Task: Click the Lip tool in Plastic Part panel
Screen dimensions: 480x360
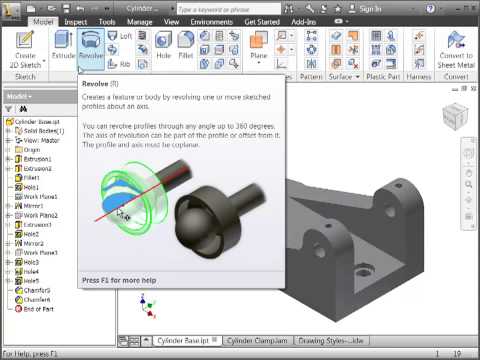Action: pyautogui.click(x=391, y=63)
